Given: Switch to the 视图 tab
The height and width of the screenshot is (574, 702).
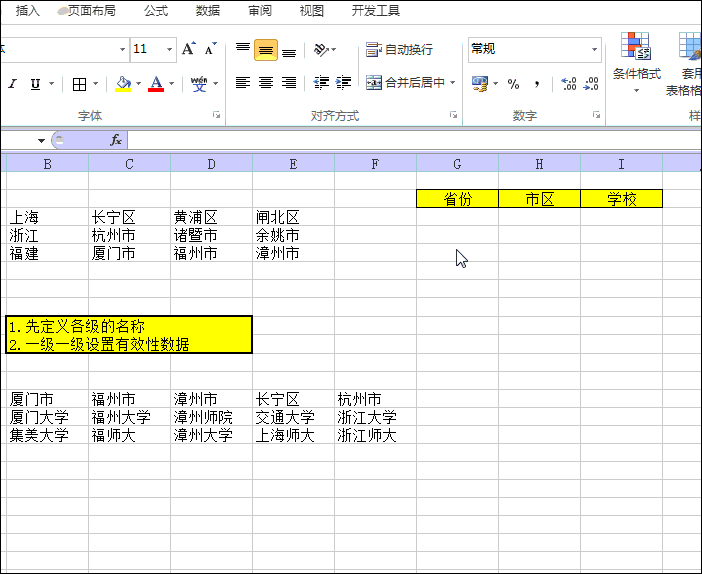Looking at the screenshot, I should (x=312, y=10).
